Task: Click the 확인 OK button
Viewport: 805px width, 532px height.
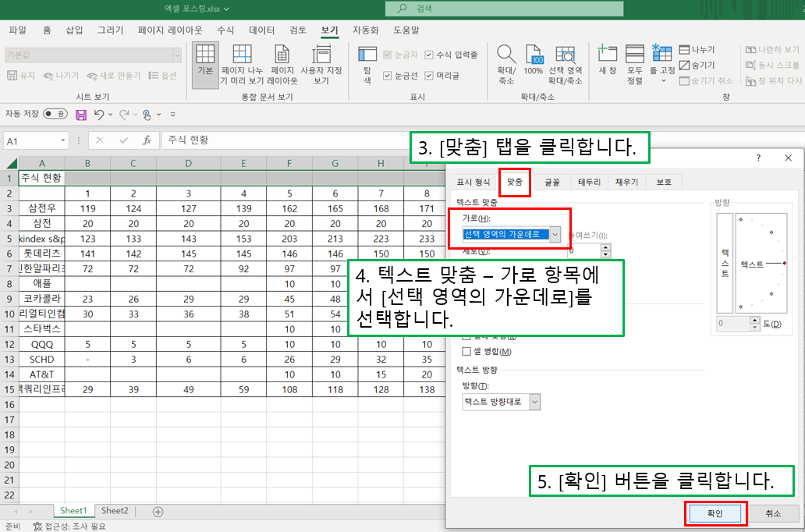Action: click(715, 513)
